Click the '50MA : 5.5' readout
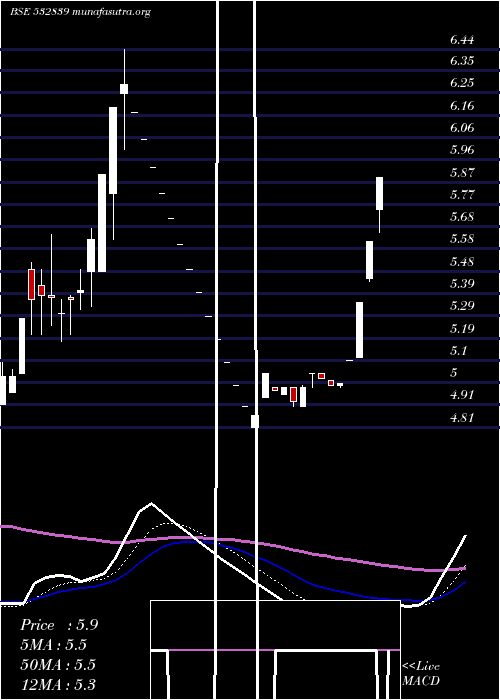Viewport: 500px width, 700px height. pyautogui.click(x=58, y=664)
